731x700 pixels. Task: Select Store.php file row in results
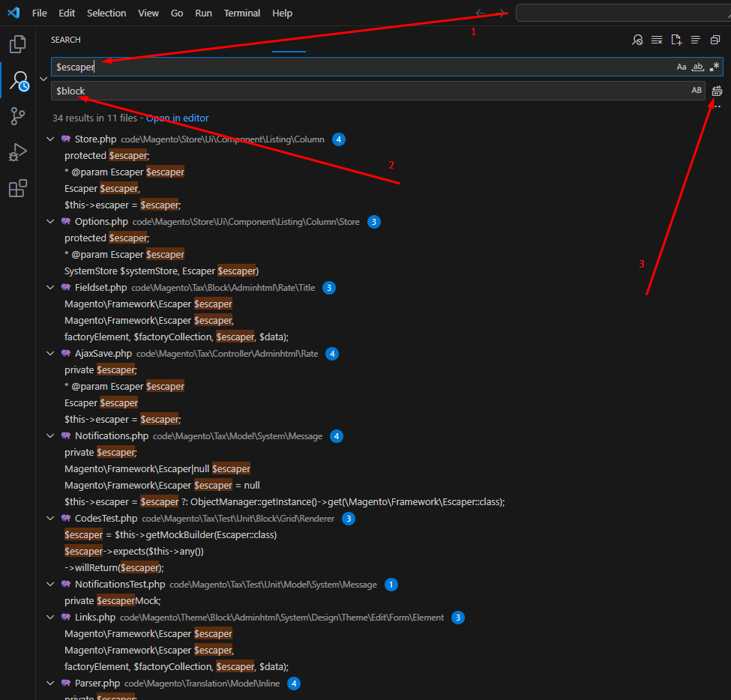click(x=384, y=139)
